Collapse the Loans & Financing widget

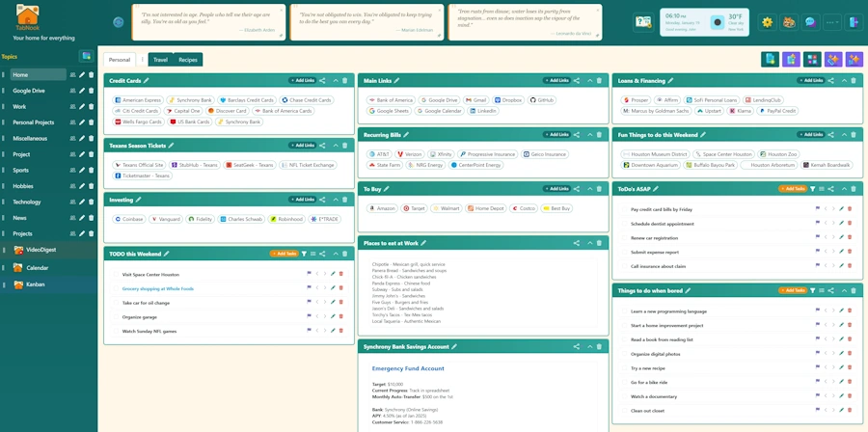pos(844,81)
